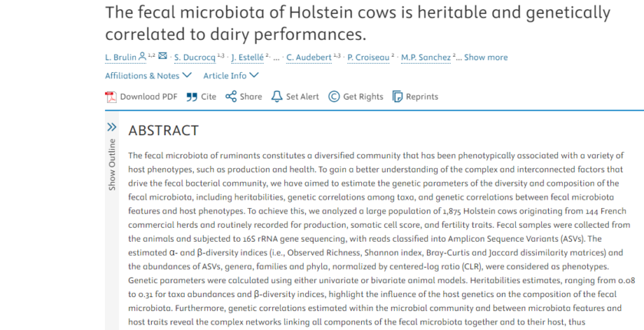Click the ABSTRACT section heading

pos(163,130)
